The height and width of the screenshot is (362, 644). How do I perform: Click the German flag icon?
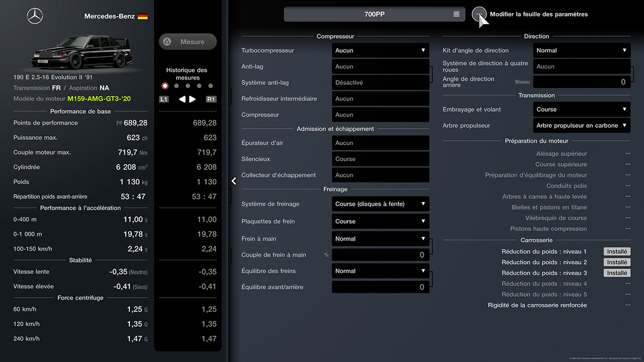point(142,17)
